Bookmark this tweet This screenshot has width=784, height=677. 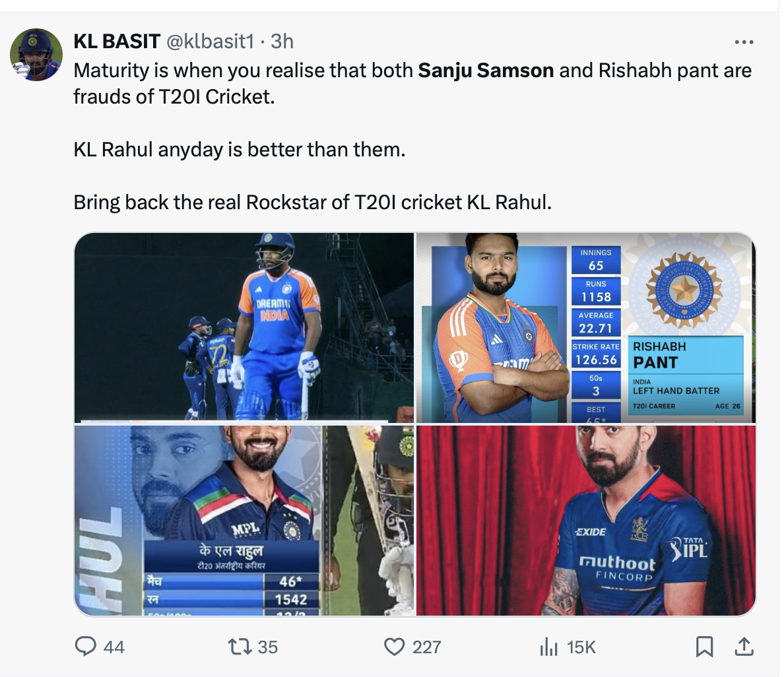coord(704,647)
